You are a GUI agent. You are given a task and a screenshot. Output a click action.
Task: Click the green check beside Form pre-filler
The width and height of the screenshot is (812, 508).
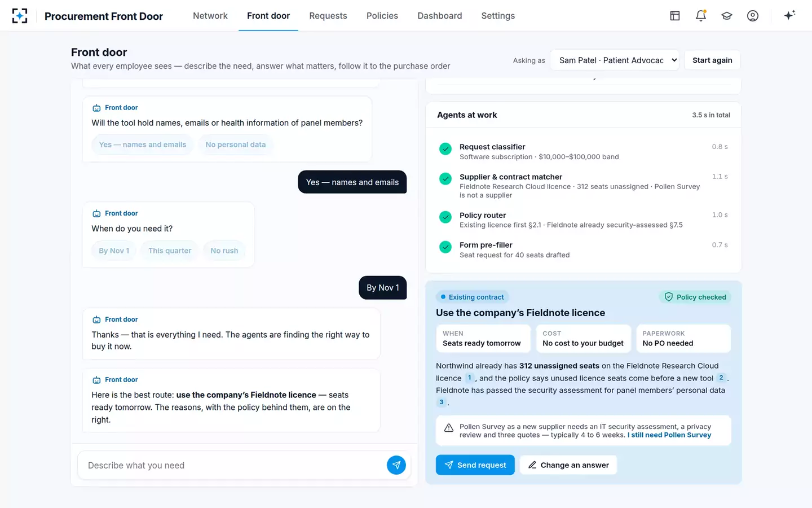coord(445,247)
